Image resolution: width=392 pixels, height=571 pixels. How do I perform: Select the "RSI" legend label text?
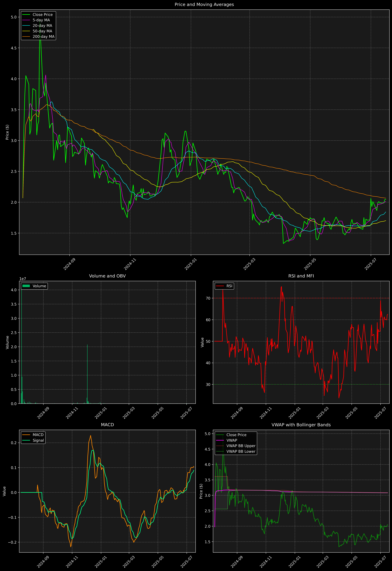[229, 286]
